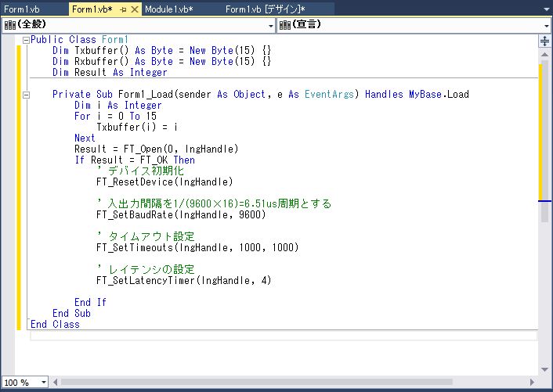Click the FT_ResetDevice(lngHandle) line
Screen dimensions: 553x392
(x=164, y=182)
